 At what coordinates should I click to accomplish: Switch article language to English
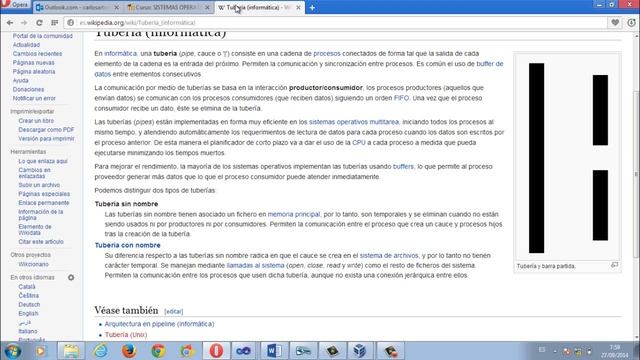pos(28,313)
